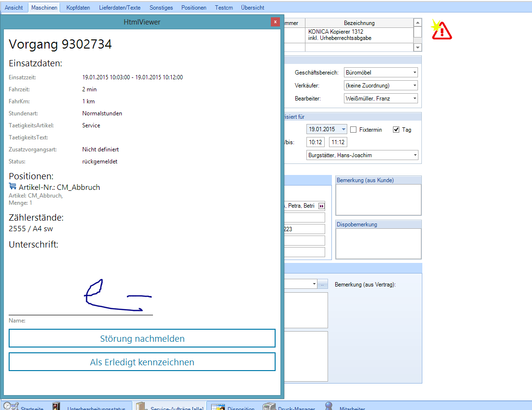The height and width of the screenshot is (410, 532).
Task: Click the Druck-Manager printer icon
Action: click(x=268, y=407)
